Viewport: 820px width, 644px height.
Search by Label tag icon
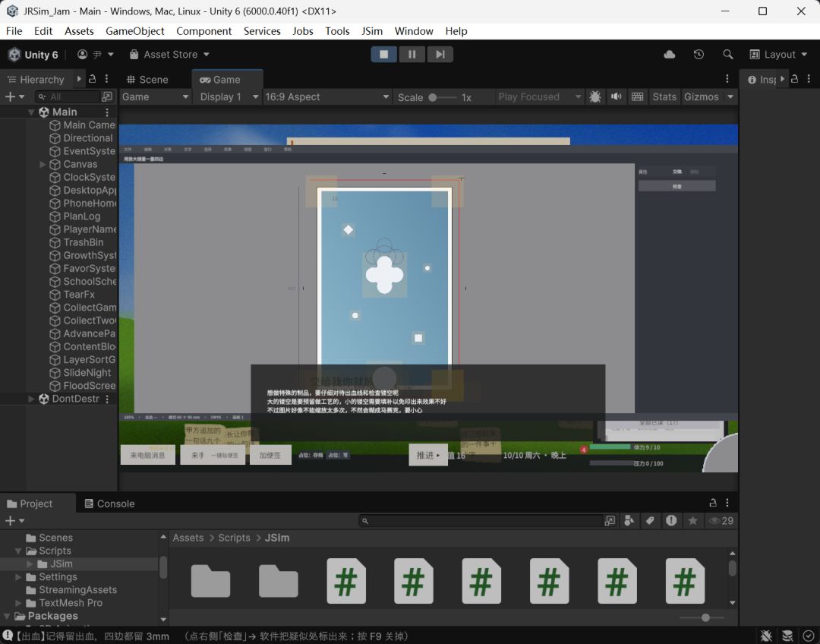coord(650,520)
